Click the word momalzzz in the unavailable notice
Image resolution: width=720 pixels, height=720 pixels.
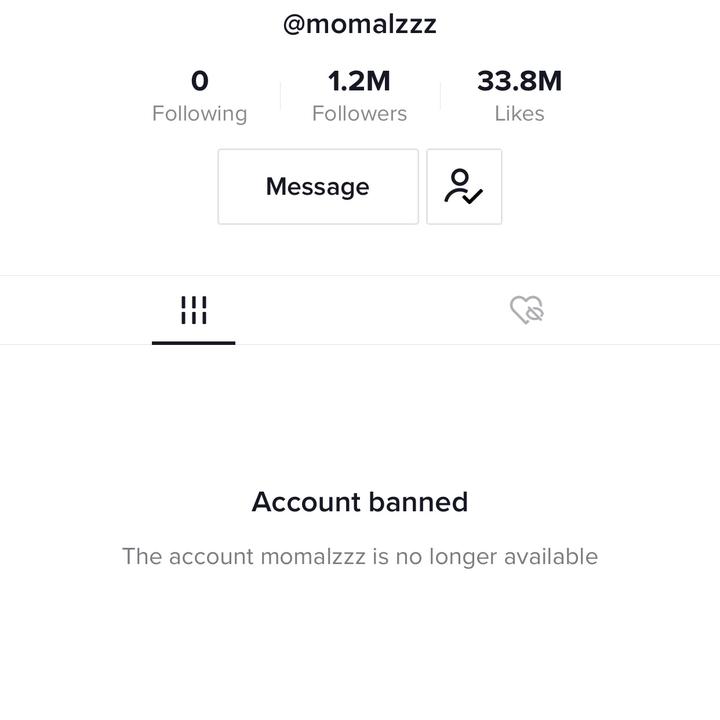point(313,557)
